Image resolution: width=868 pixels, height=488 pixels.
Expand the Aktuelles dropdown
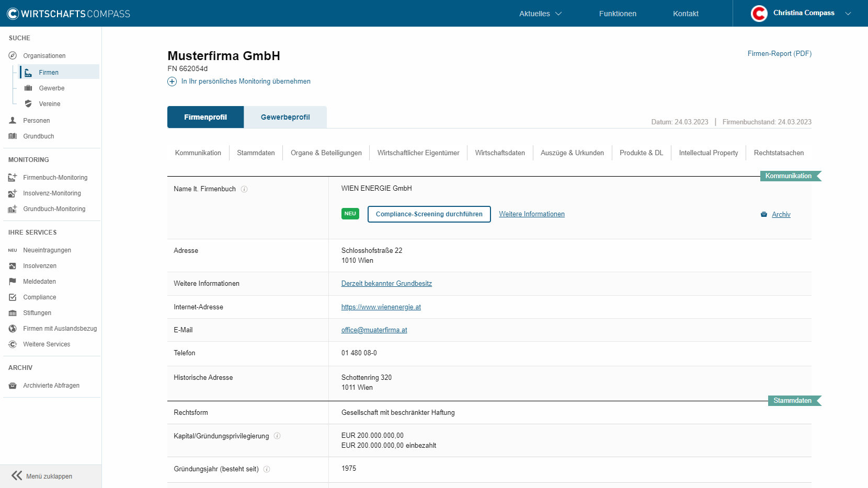click(x=540, y=14)
